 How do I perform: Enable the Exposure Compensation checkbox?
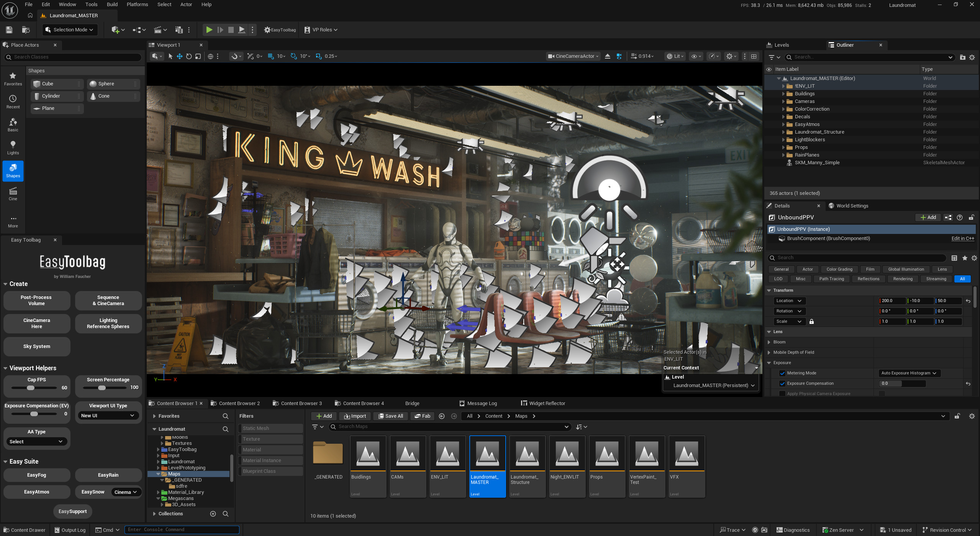coord(782,383)
